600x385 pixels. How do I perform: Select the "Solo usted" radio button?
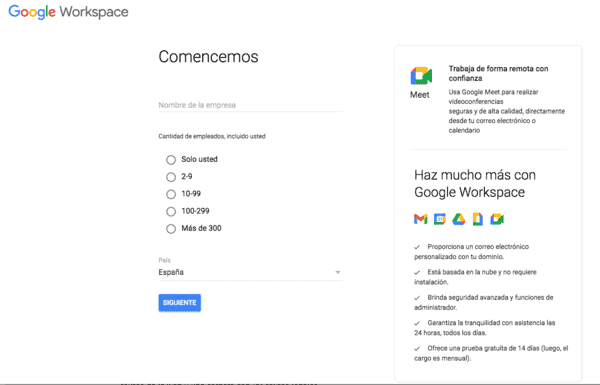171,160
